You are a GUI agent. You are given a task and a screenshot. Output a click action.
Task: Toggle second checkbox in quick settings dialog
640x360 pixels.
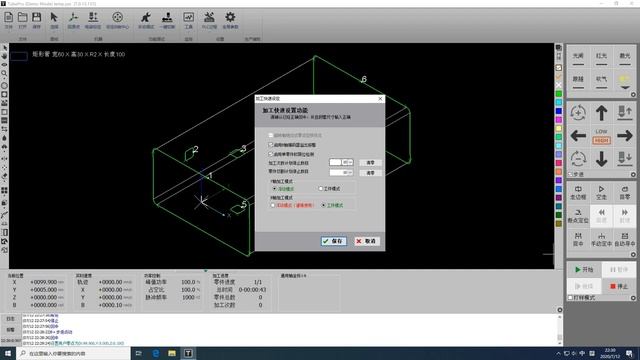point(270,145)
